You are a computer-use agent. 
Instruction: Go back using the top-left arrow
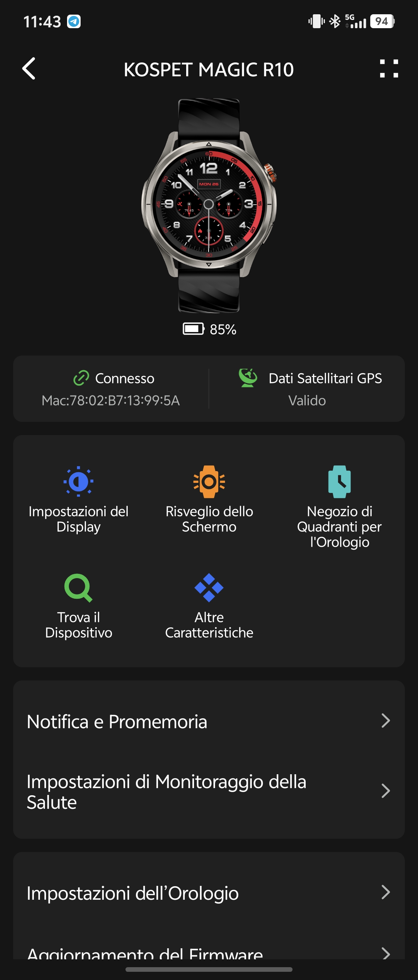[29, 69]
